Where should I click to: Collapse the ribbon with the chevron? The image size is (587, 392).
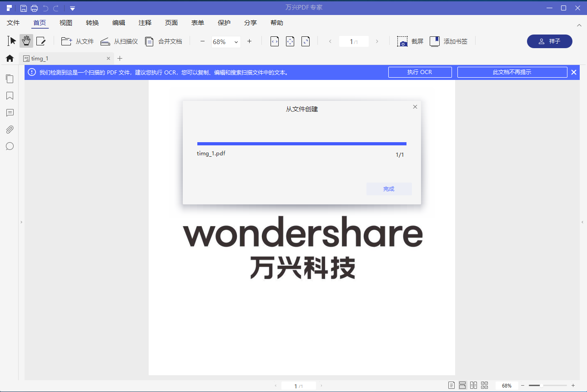point(579,25)
